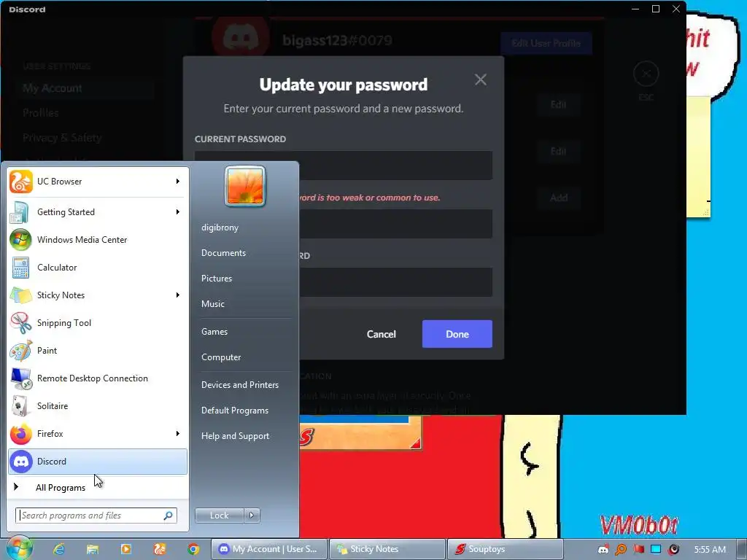Open Remote Desktop Connection icon
The width and height of the screenshot is (747, 560).
pyautogui.click(x=21, y=378)
